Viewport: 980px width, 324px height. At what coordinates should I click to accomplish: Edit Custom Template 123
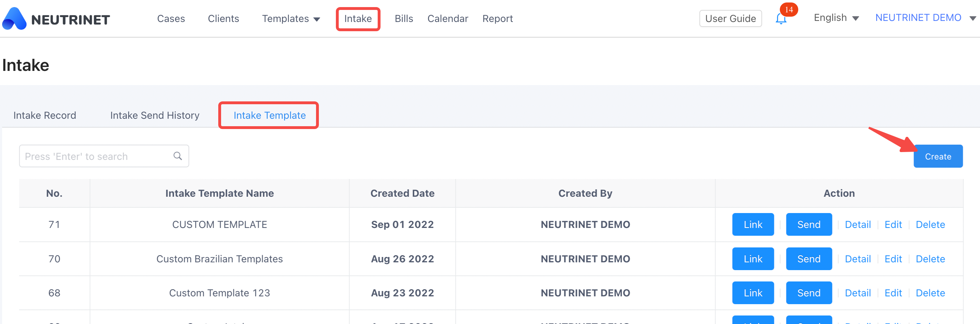point(892,293)
